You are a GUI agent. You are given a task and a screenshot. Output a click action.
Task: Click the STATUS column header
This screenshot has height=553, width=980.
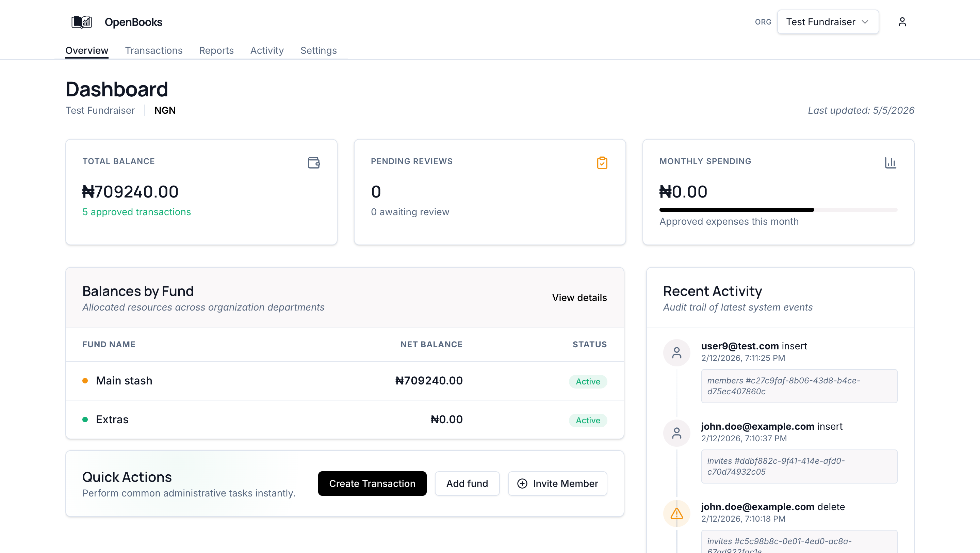tap(590, 345)
